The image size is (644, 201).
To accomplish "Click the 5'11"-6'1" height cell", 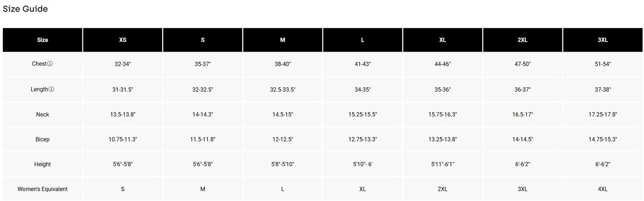I will [x=443, y=164].
